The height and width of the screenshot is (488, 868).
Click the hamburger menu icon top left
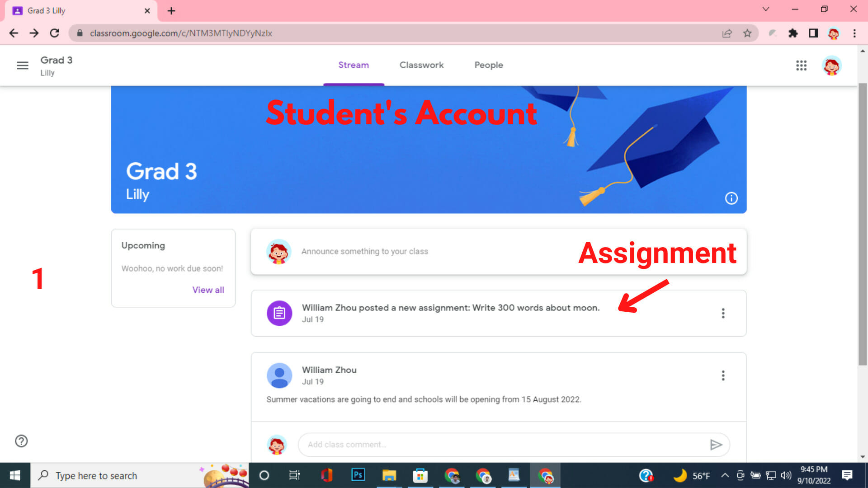23,65
